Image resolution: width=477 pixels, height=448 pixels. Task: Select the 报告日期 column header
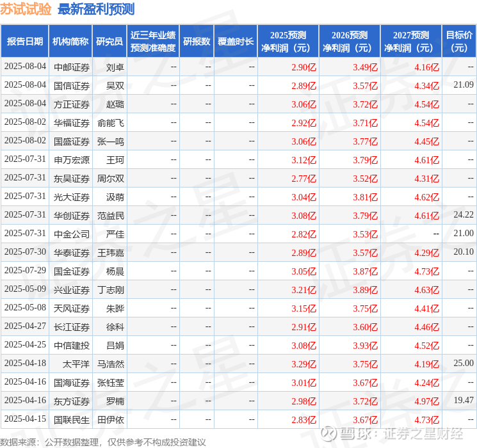(24, 41)
